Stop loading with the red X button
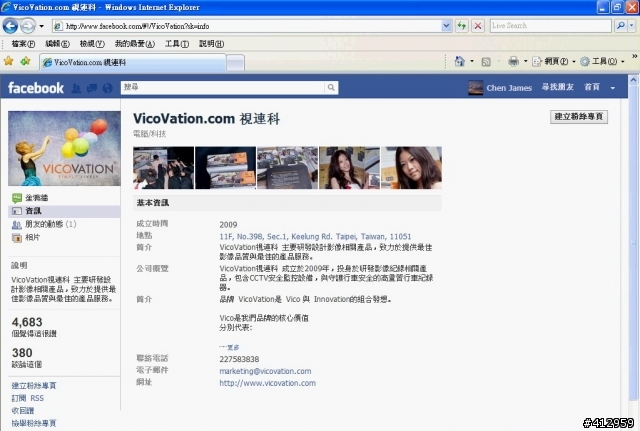This screenshot has height=431, width=640. (478, 26)
